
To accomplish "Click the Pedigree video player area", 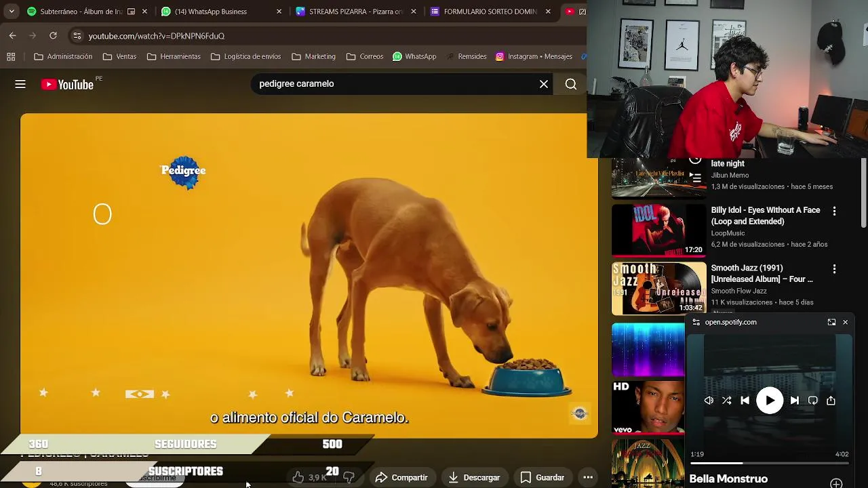I will coord(309,275).
